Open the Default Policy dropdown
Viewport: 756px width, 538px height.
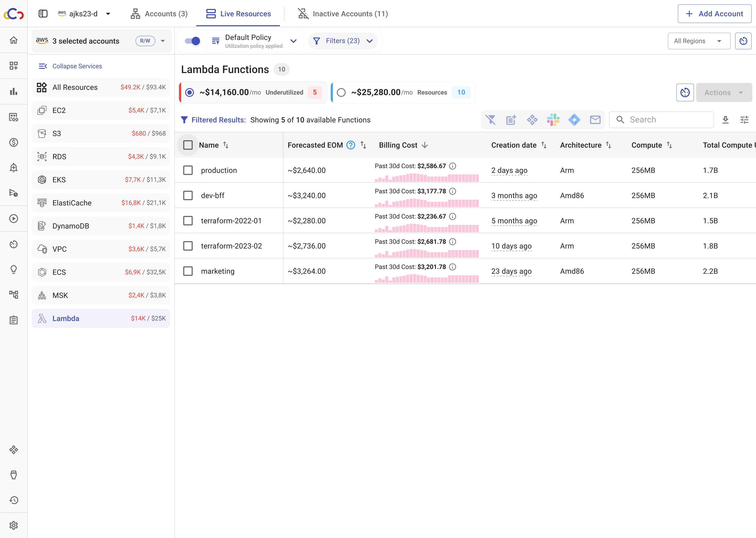[x=255, y=41]
